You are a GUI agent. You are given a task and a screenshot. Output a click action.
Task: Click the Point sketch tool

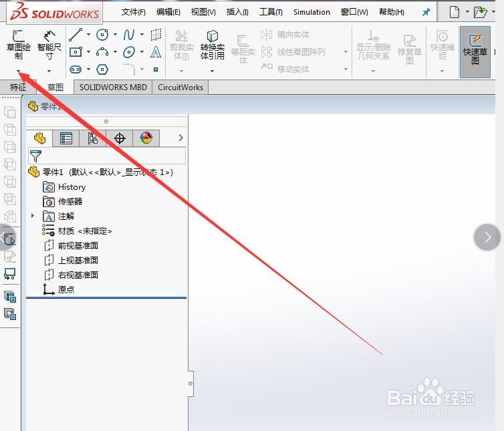(x=156, y=69)
